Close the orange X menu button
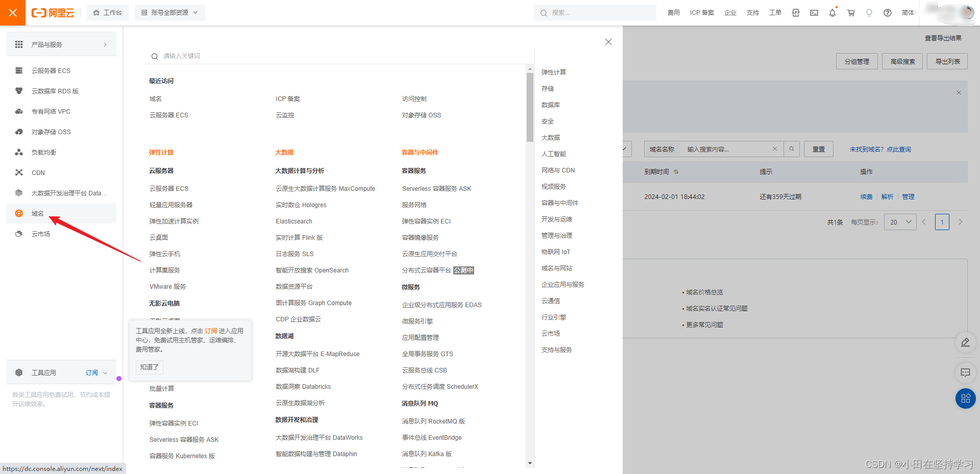Image resolution: width=980 pixels, height=474 pixels. 13,13
